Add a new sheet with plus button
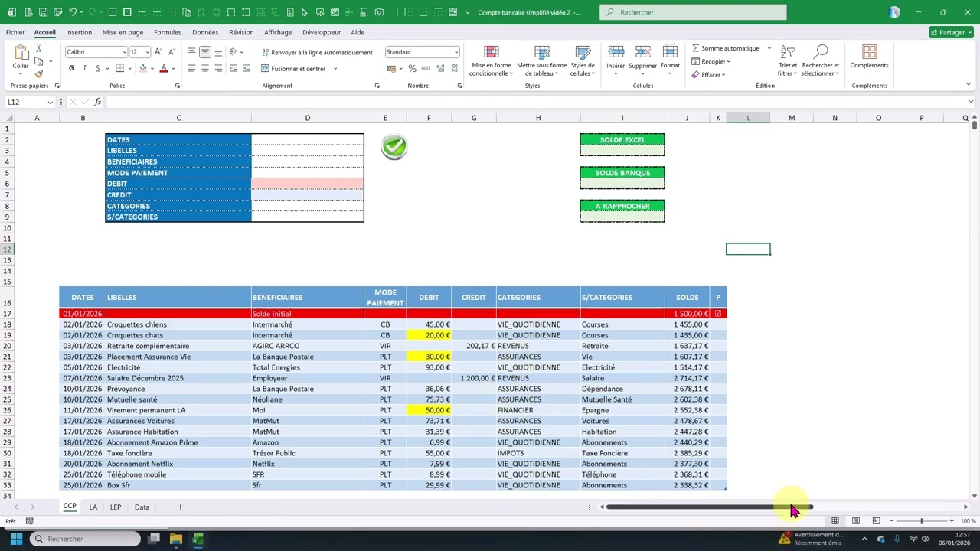The width and height of the screenshot is (980, 551). pyautogui.click(x=180, y=507)
